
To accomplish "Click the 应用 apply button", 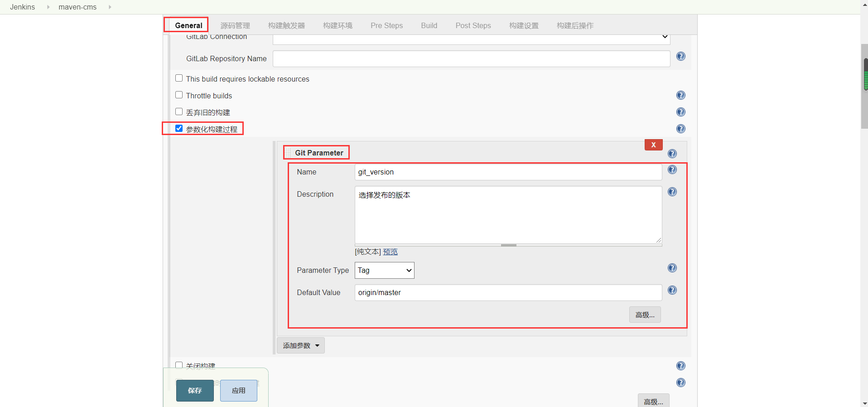I will [239, 390].
